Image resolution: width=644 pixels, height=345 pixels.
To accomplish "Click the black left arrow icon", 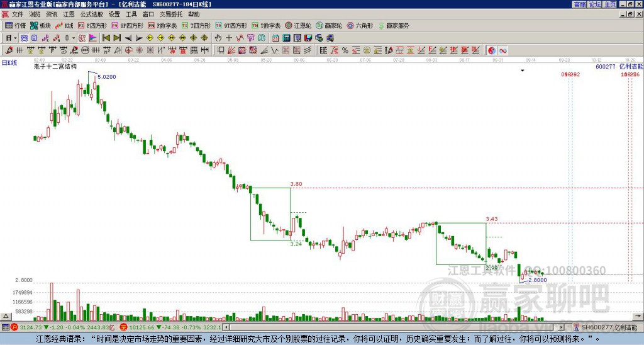I will tap(128, 38).
